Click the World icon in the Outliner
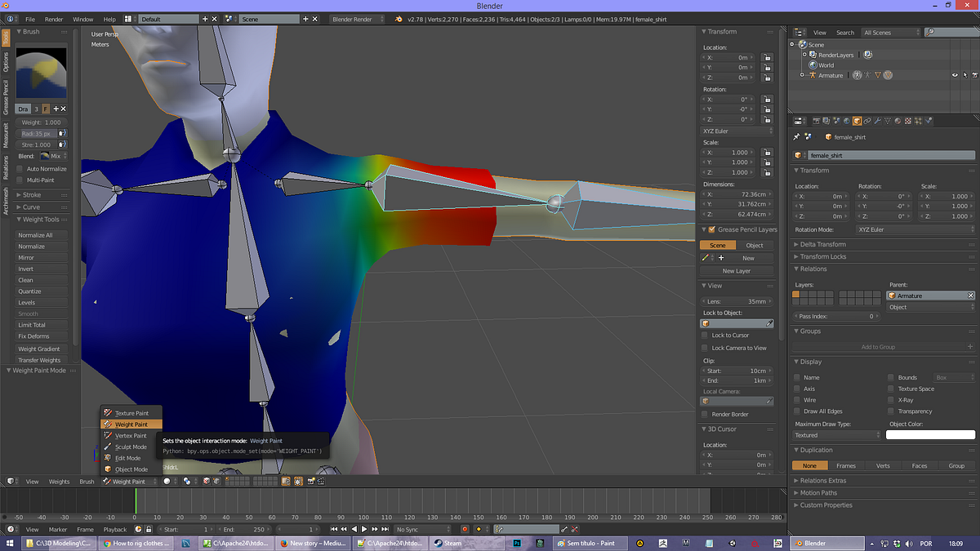Viewport: 980px width, 551px height. tap(813, 64)
